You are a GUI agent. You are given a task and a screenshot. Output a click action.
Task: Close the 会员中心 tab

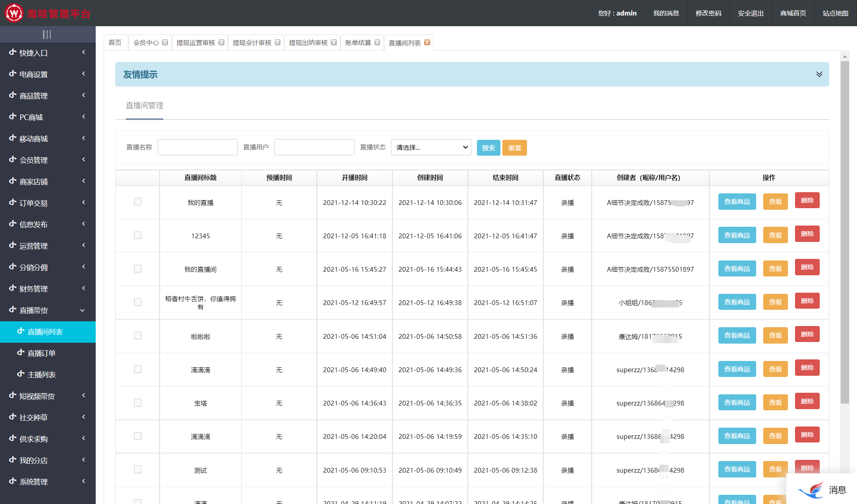[x=165, y=42]
